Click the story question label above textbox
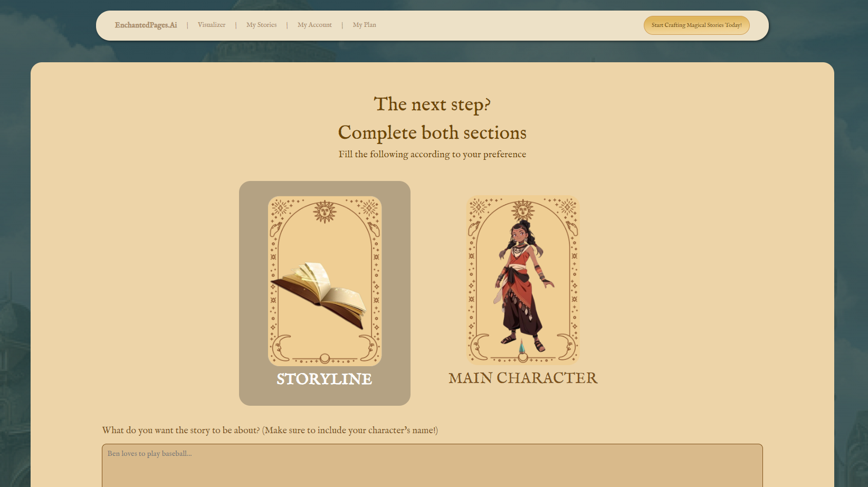This screenshot has width=868, height=487. [270, 430]
